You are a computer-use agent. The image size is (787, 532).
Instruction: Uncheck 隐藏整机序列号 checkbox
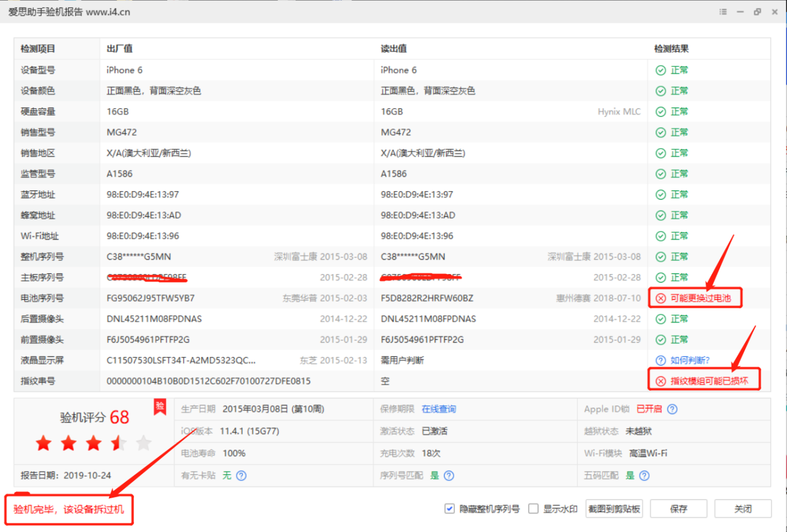449,509
